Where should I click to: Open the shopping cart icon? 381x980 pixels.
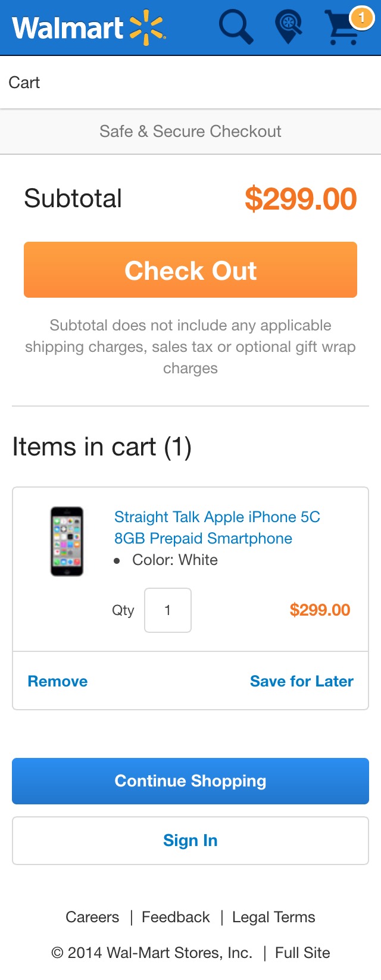click(343, 29)
